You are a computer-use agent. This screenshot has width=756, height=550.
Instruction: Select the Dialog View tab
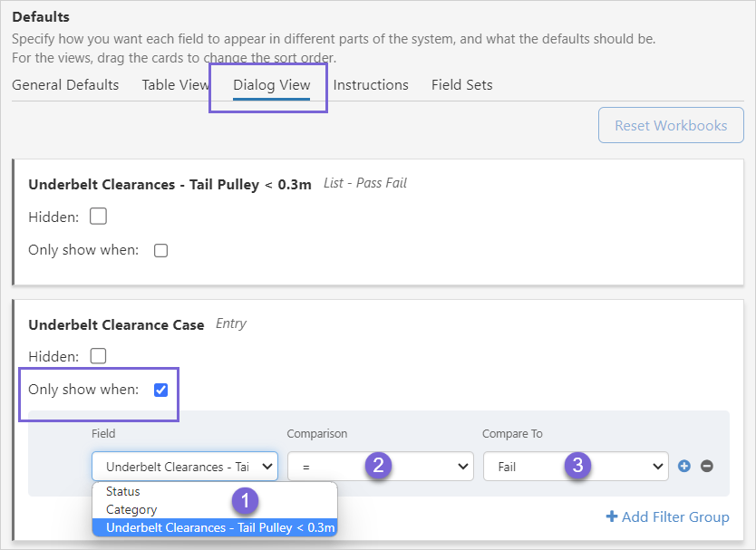[271, 85]
